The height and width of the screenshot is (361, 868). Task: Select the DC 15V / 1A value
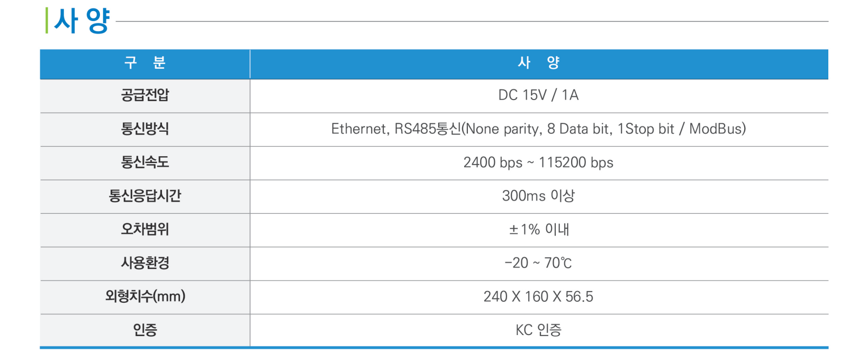click(538, 95)
